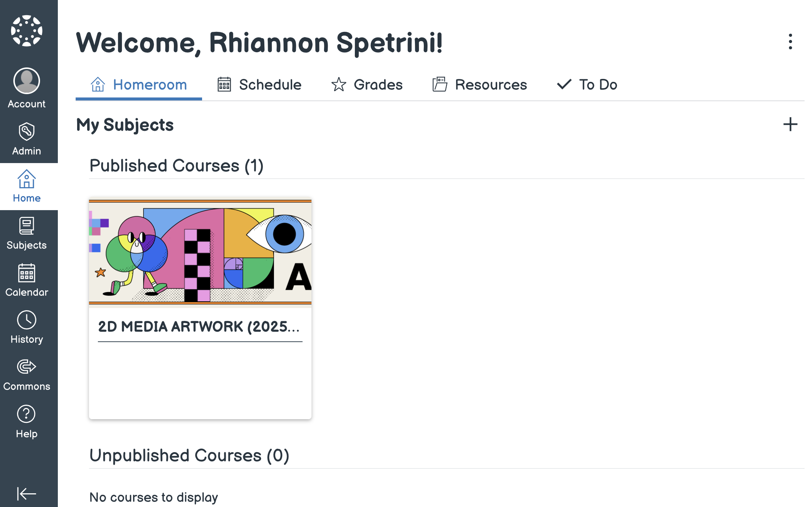812x507 pixels.
Task: Open the Canvas logo dashboard icon
Action: 27,30
